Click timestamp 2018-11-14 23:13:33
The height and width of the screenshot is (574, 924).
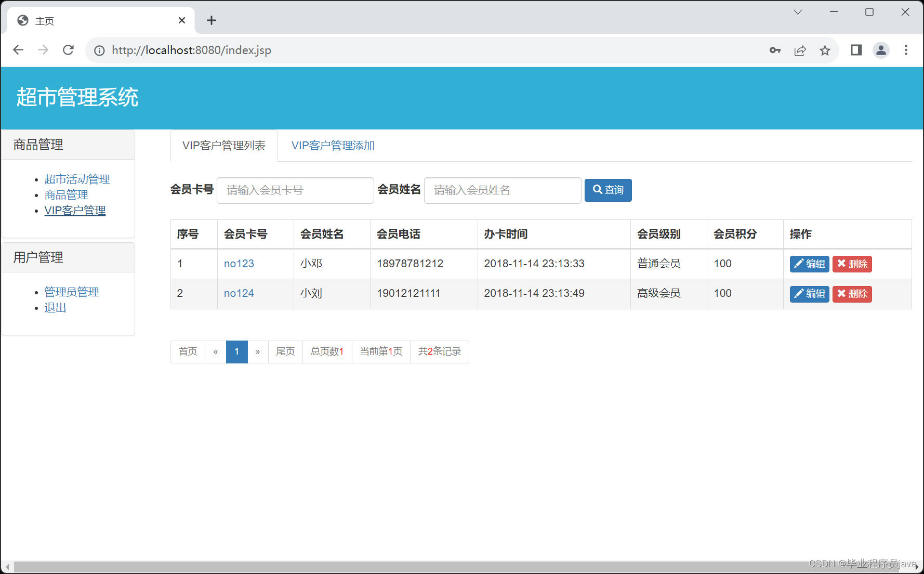point(534,264)
